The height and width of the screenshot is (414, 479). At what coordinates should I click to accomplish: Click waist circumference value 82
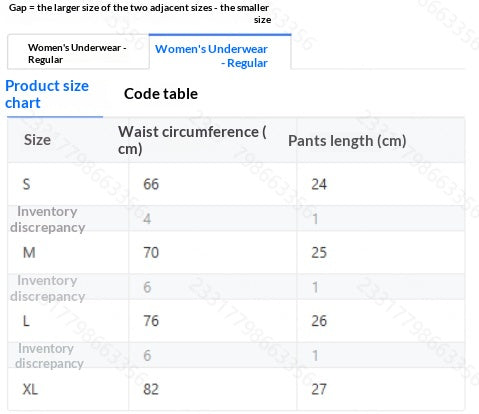[151, 389]
